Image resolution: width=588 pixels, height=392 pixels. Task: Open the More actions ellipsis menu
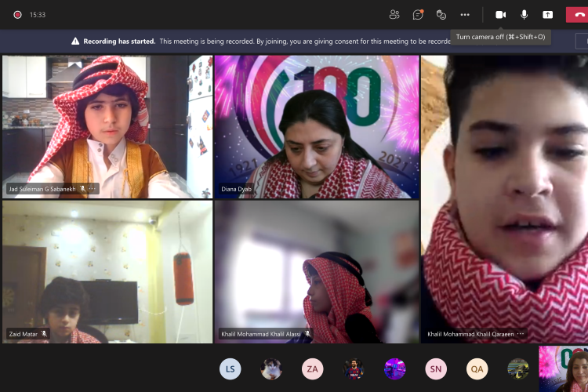(x=465, y=14)
